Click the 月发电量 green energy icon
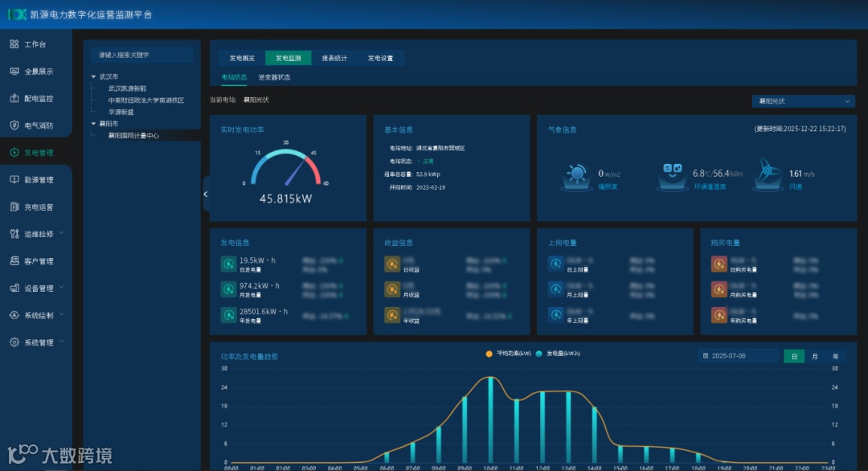 point(228,289)
